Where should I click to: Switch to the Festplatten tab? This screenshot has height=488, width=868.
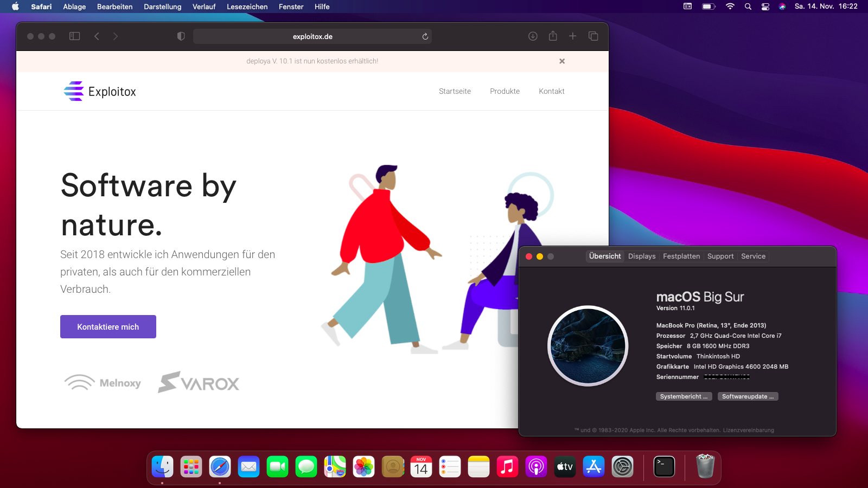pyautogui.click(x=681, y=256)
